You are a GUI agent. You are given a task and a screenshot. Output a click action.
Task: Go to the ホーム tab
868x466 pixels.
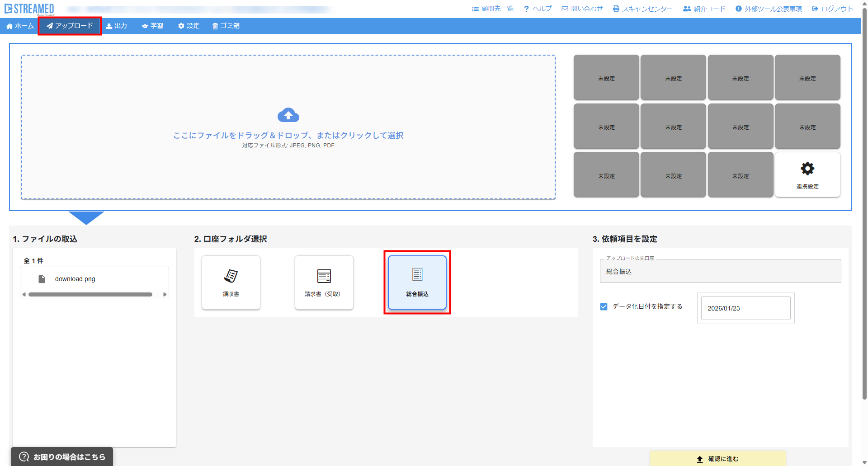click(x=20, y=26)
